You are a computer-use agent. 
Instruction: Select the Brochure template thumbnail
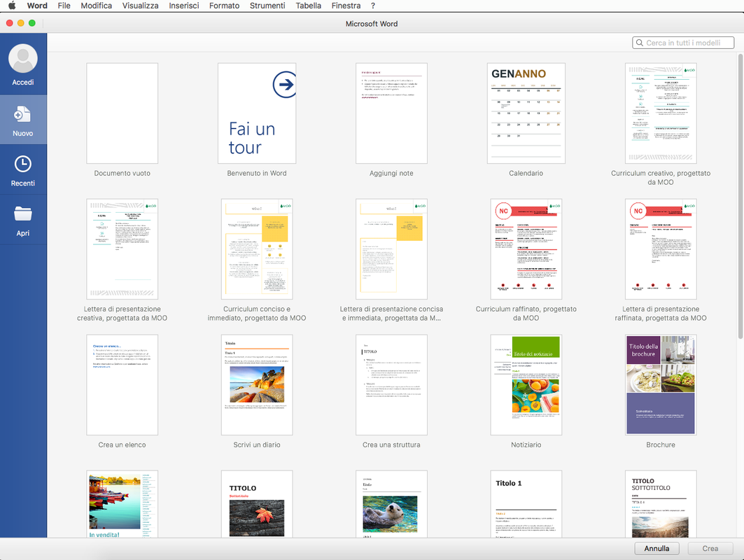[661, 385]
